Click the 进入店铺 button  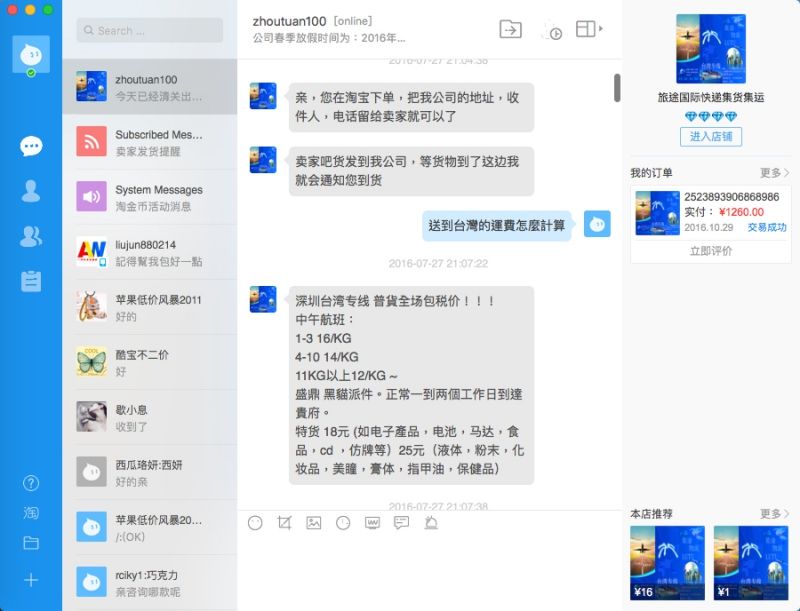point(711,137)
